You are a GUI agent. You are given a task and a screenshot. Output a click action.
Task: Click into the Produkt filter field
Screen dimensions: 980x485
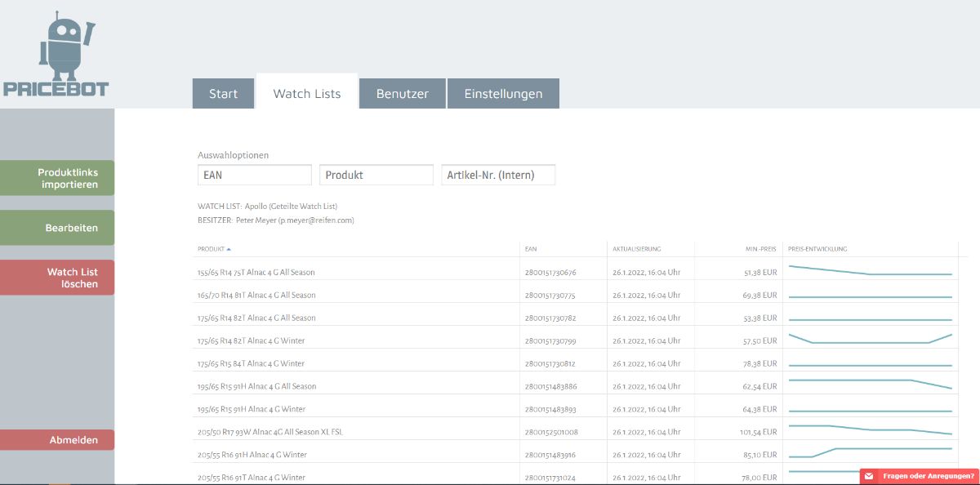click(376, 175)
